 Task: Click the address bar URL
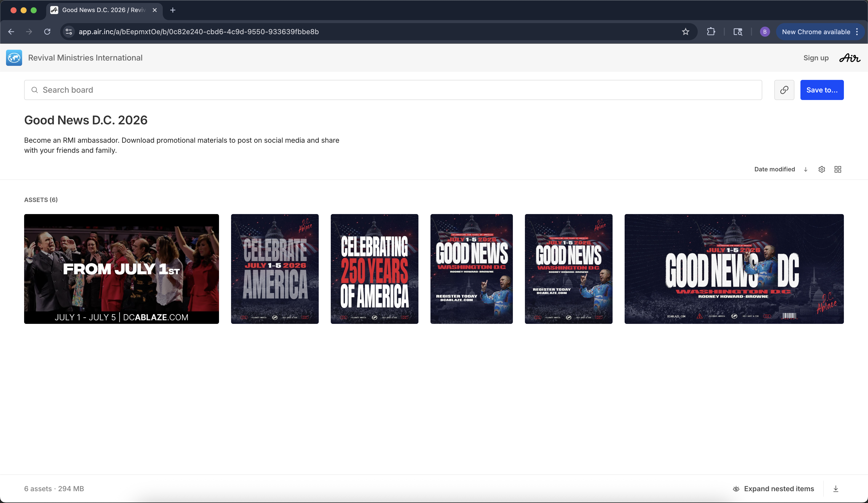(x=199, y=32)
